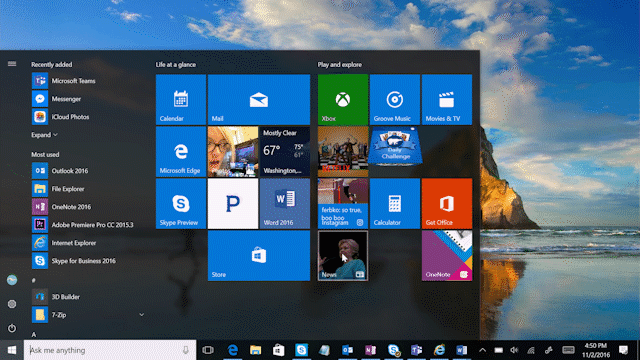Open the Skype Preview tile
The width and height of the screenshot is (640, 360).
[x=181, y=204]
